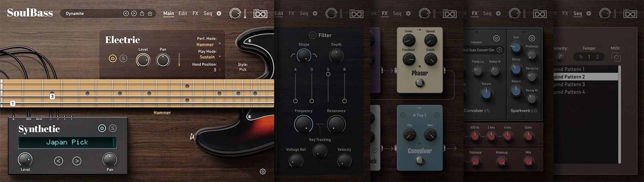Open the Edit tab next to Main
644x182 pixels.
[x=183, y=13]
